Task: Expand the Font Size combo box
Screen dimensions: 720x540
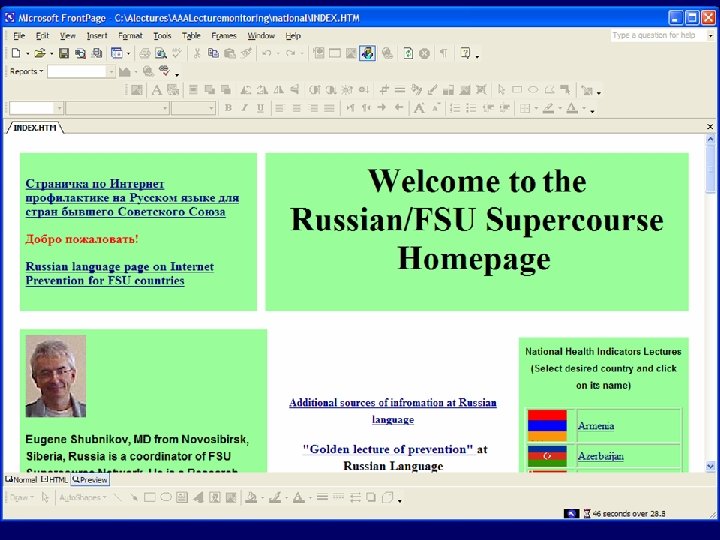Action: click(211, 108)
